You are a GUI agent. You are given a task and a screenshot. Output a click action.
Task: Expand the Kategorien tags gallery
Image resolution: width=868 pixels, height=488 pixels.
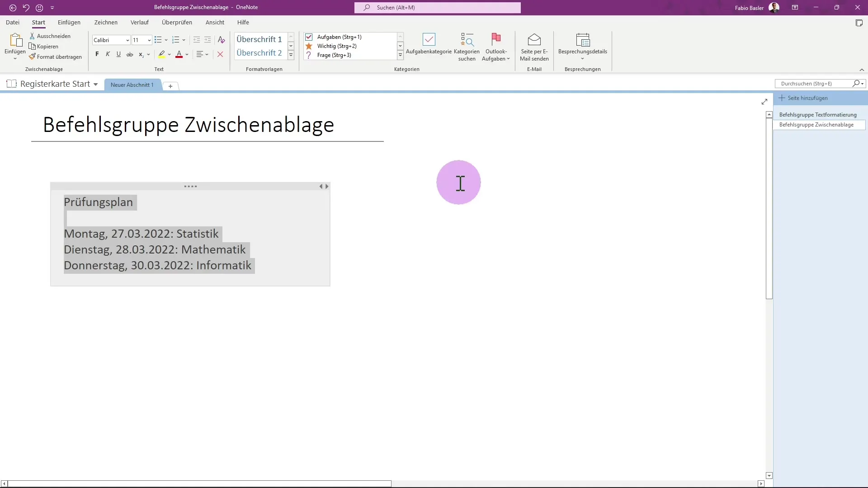click(x=400, y=55)
